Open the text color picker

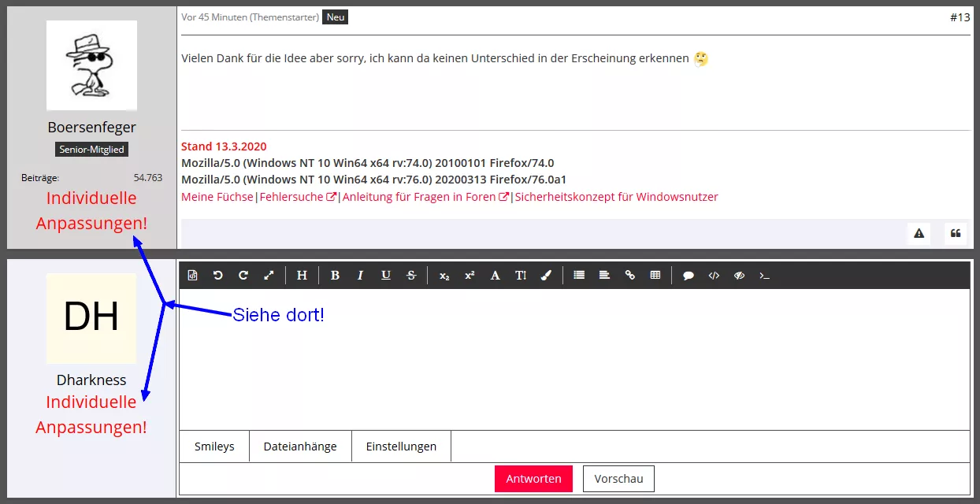(x=546, y=276)
